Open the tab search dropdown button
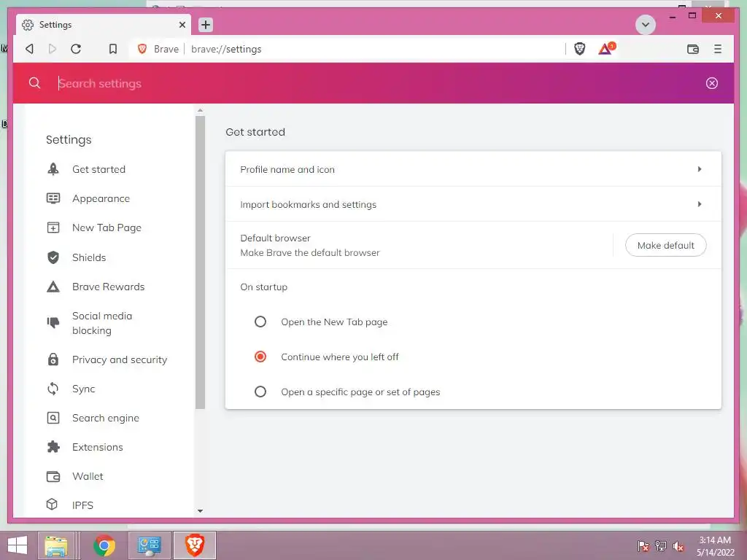Viewport: 747px width, 560px height. (646, 25)
